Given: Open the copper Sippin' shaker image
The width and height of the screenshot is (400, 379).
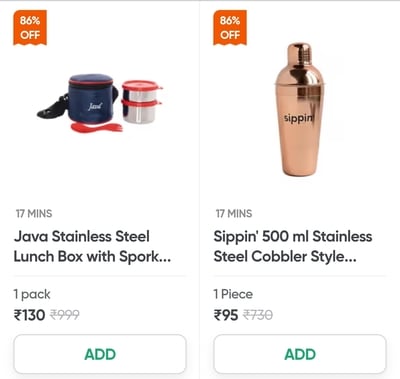Looking at the screenshot, I should click(x=300, y=110).
